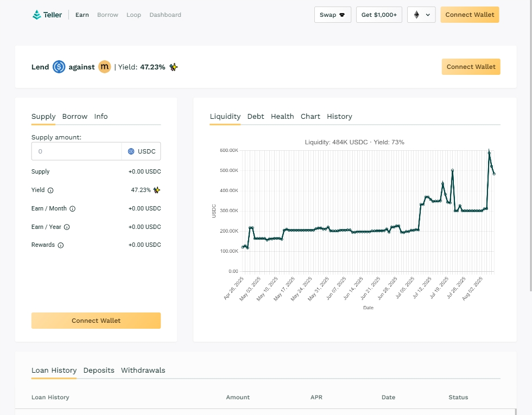Click the 47.23% yield value in header
This screenshot has height=415, width=532.
click(153, 67)
